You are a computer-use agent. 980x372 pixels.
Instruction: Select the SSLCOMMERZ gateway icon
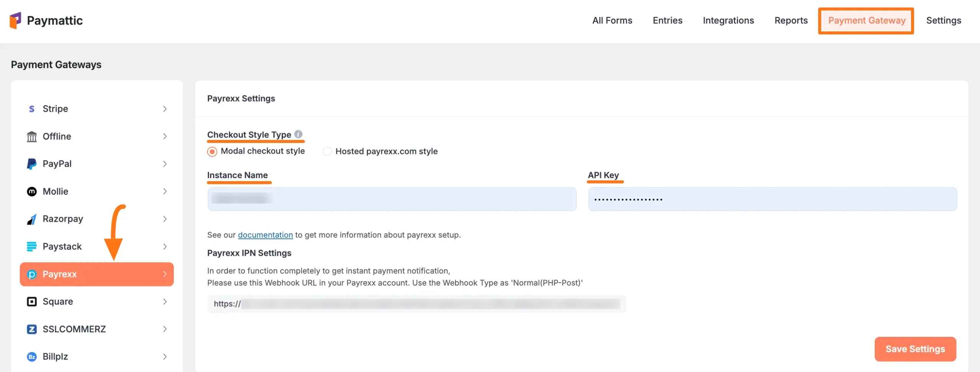(x=32, y=329)
